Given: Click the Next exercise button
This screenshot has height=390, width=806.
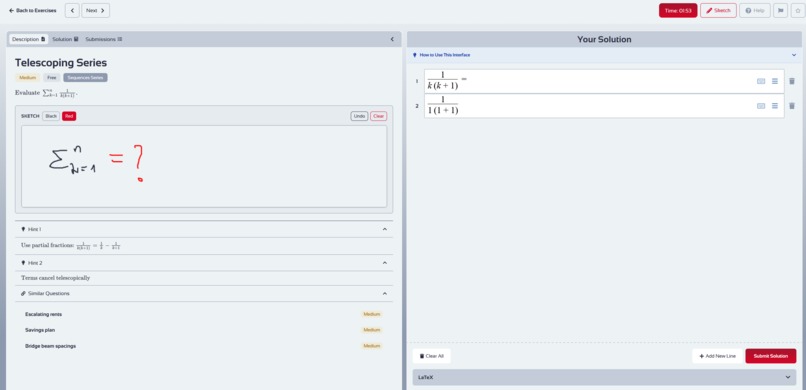Looking at the screenshot, I should pos(96,10).
